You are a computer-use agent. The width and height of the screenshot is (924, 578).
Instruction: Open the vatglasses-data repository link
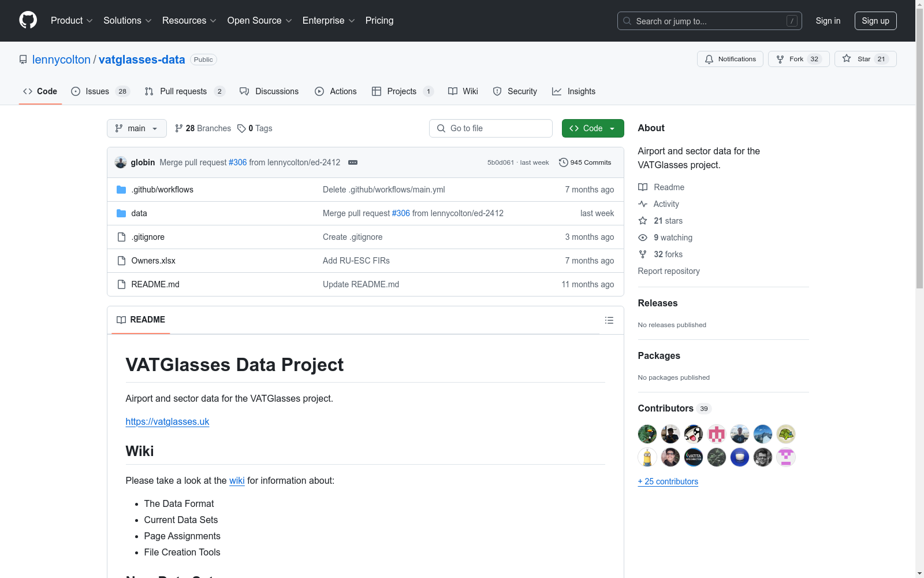[x=142, y=60]
